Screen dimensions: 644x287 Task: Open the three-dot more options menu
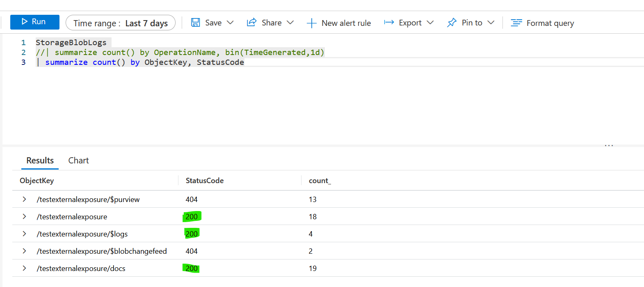[609, 146]
